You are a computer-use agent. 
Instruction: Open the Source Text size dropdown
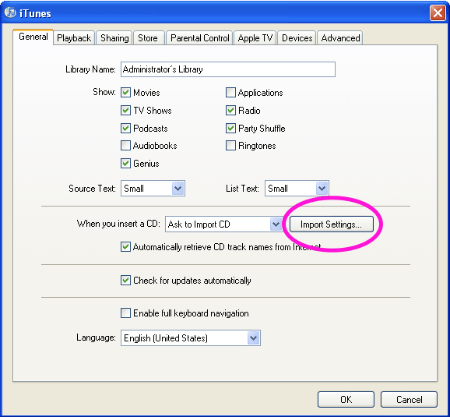pos(153,188)
